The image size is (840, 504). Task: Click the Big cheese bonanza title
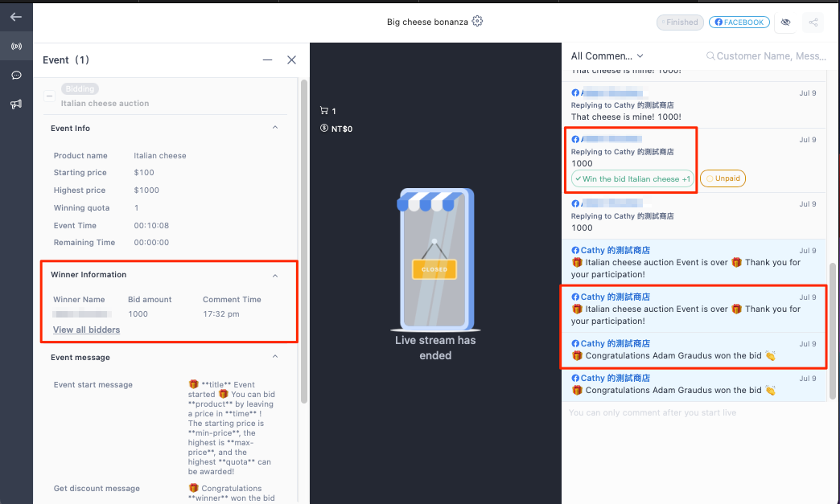tap(427, 22)
